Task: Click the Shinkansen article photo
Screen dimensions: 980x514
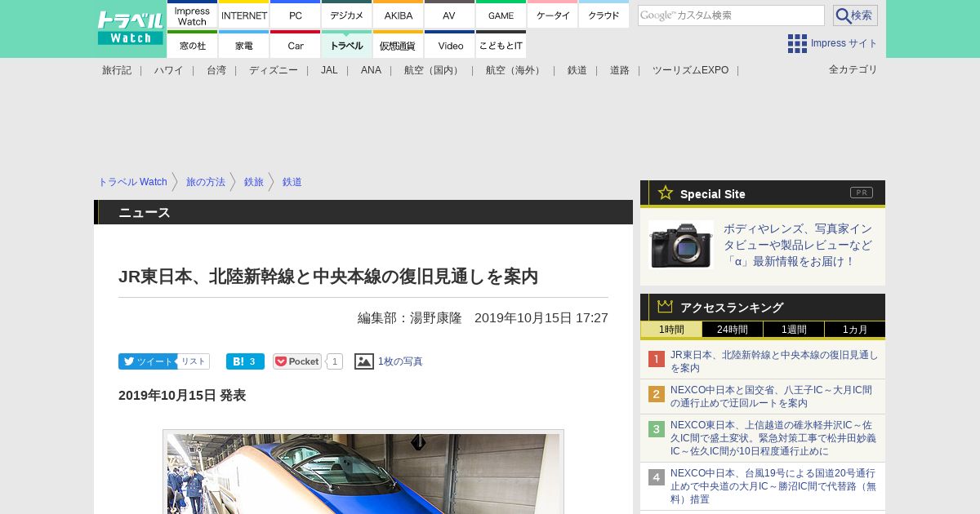Action: coord(363,472)
